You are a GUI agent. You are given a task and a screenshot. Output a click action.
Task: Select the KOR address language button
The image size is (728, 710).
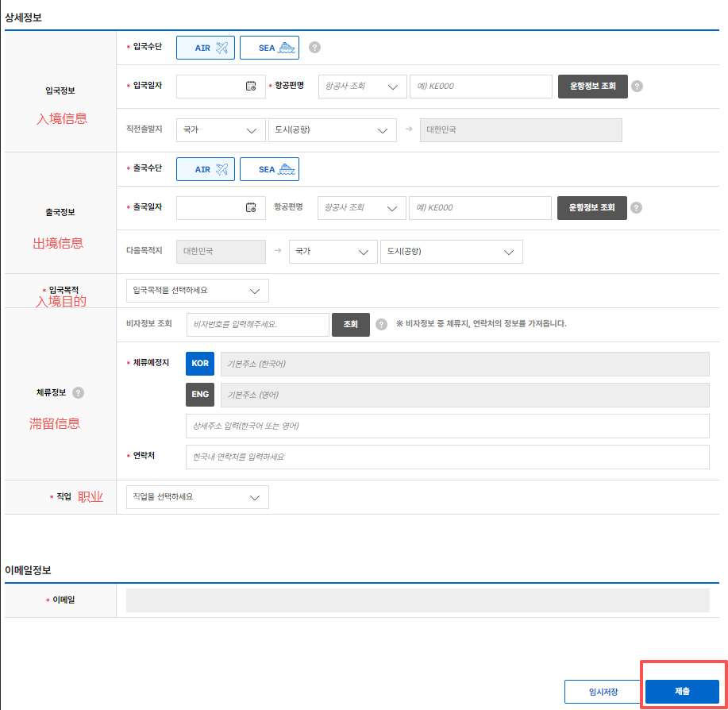pyautogui.click(x=200, y=364)
